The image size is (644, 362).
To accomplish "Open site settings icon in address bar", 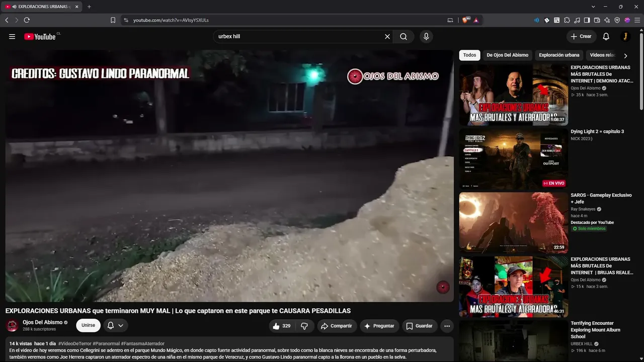I will tap(126, 20).
